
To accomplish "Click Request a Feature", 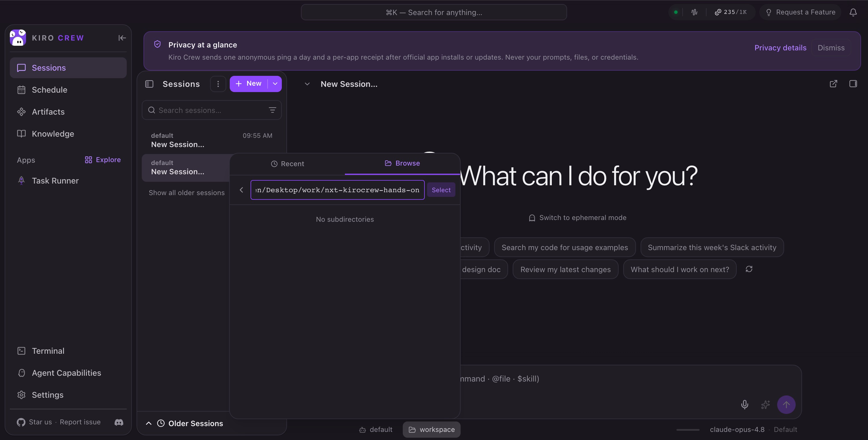I will point(800,12).
